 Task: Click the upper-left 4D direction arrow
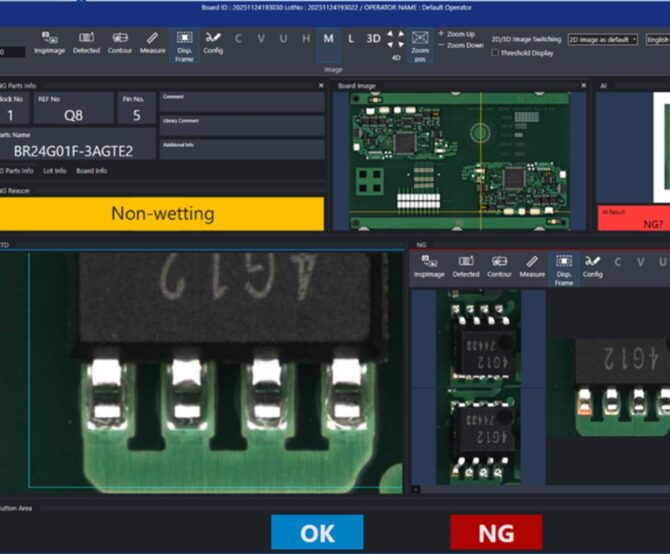(390, 33)
